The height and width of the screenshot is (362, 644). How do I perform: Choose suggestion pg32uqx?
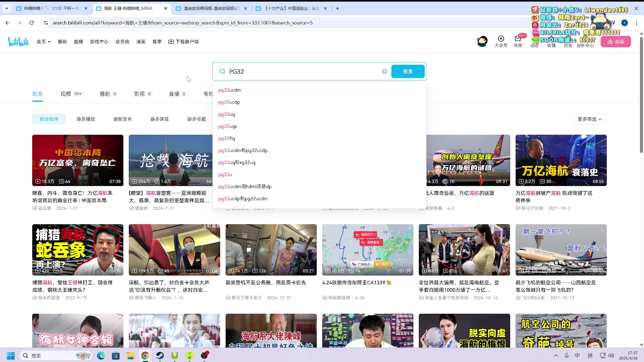pyautogui.click(x=319, y=126)
